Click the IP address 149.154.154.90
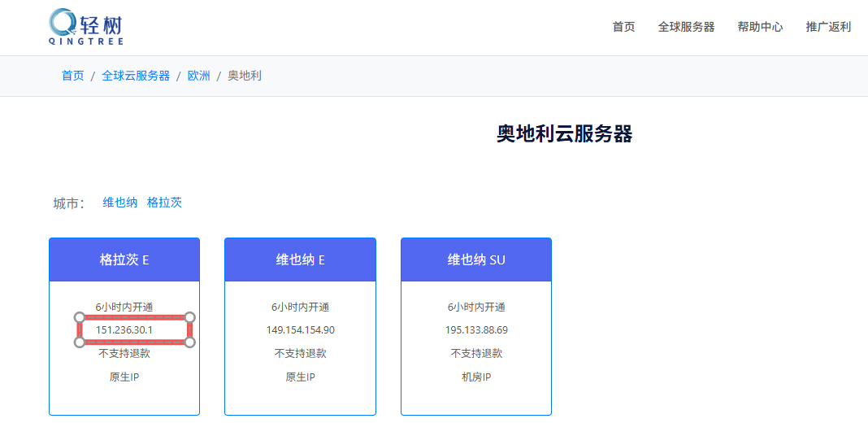 coord(300,329)
